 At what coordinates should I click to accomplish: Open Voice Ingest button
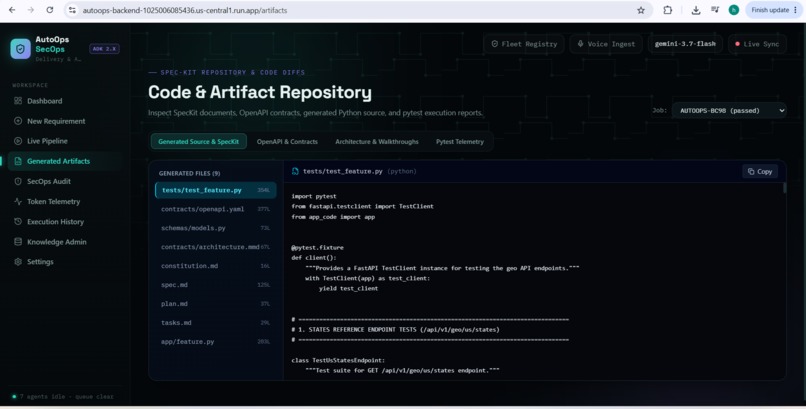tap(606, 44)
